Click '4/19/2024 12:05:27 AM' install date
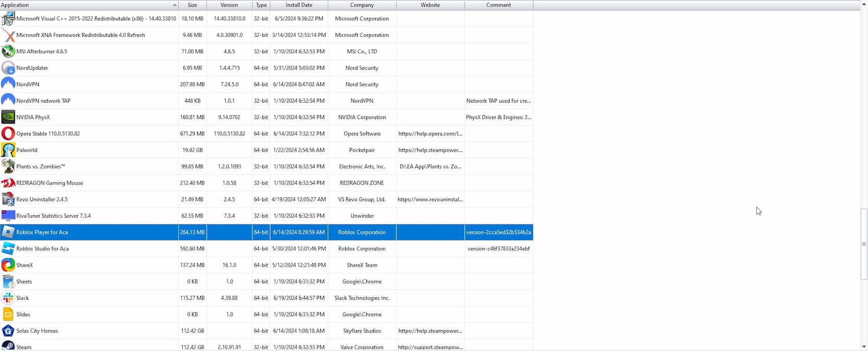 (x=299, y=199)
